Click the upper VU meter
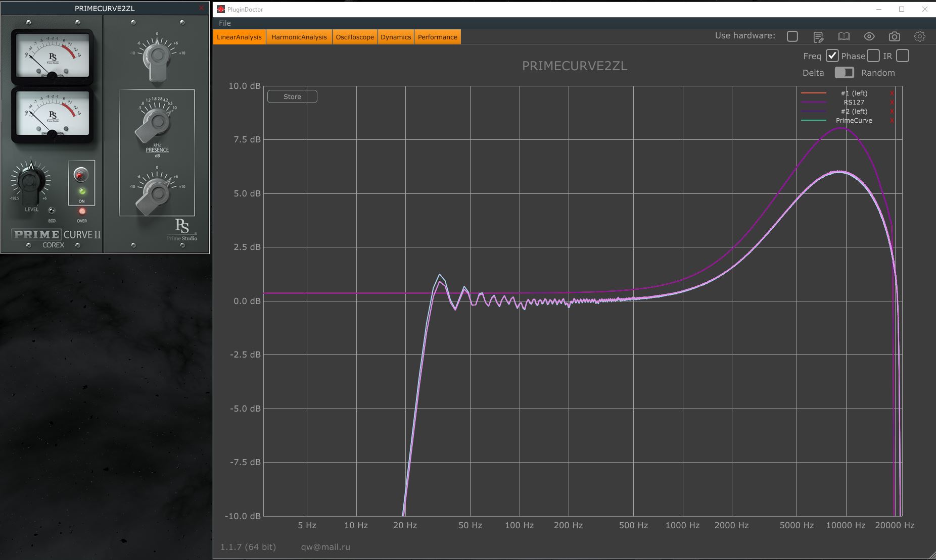Viewport: 936px width, 560px height. coord(52,57)
